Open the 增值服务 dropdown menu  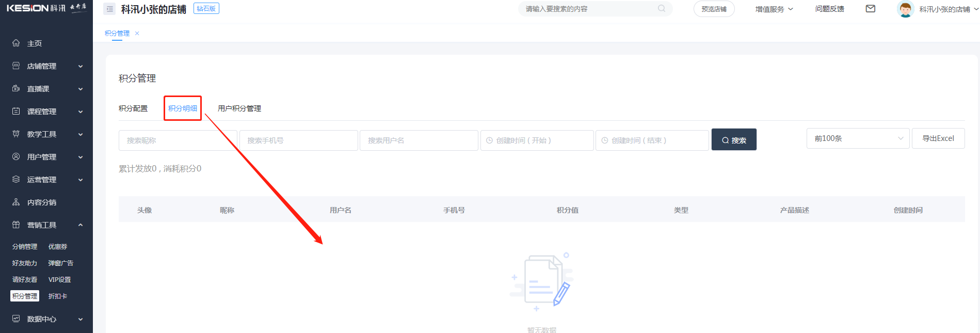(774, 9)
